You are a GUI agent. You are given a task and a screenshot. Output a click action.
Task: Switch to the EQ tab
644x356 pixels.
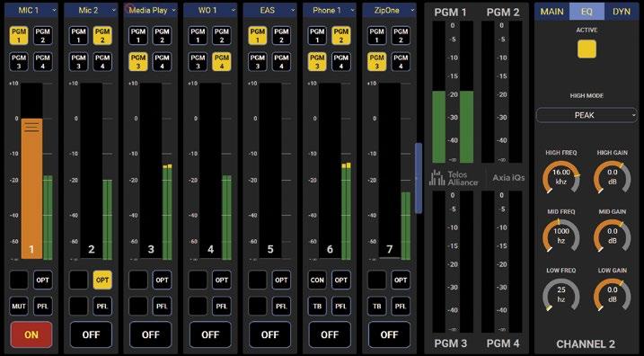[x=587, y=12]
